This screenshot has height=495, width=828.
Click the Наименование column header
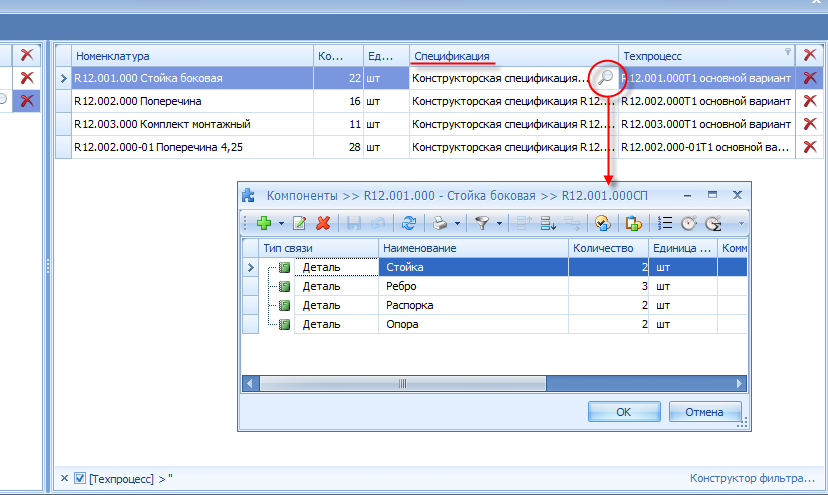[x=474, y=248]
